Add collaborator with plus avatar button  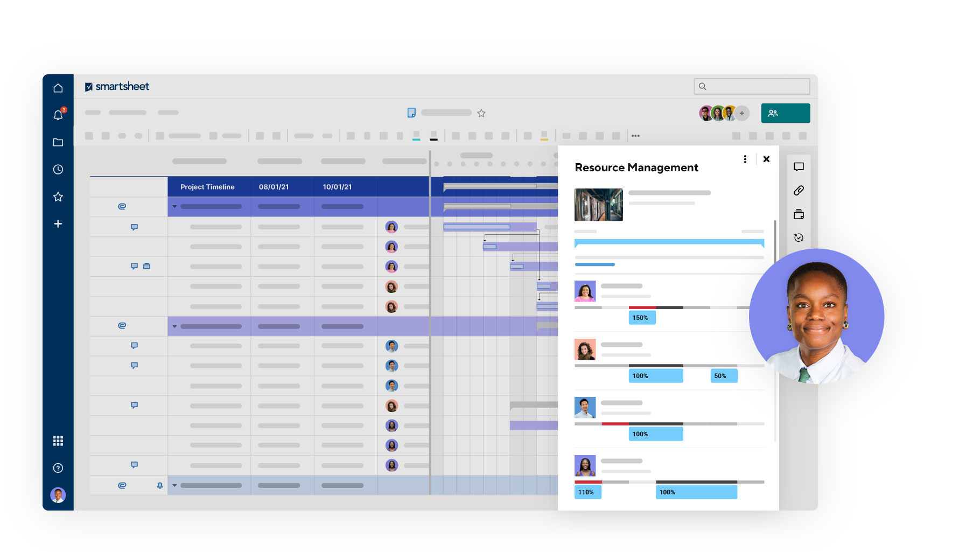click(x=742, y=113)
